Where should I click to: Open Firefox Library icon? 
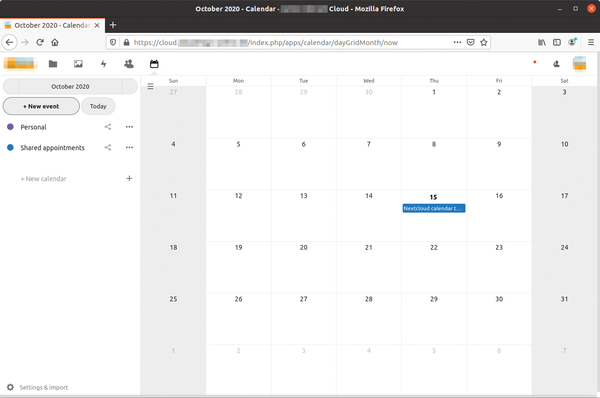(x=542, y=42)
